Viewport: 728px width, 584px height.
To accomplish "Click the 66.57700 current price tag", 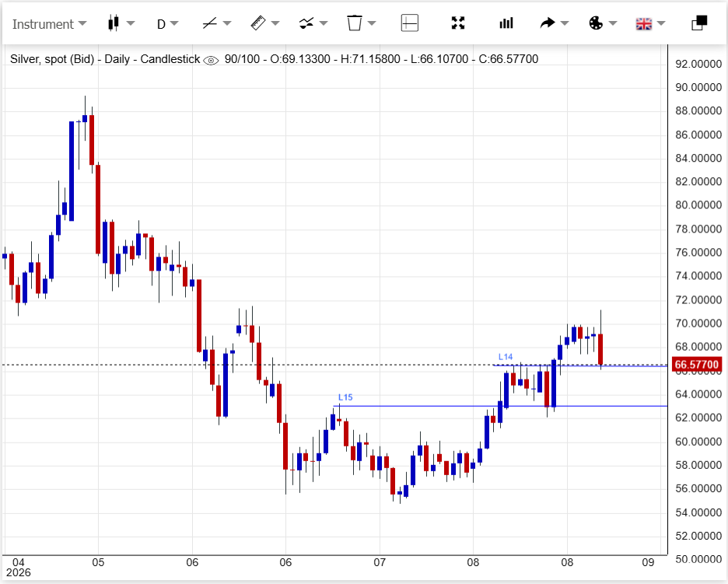I will [x=696, y=365].
